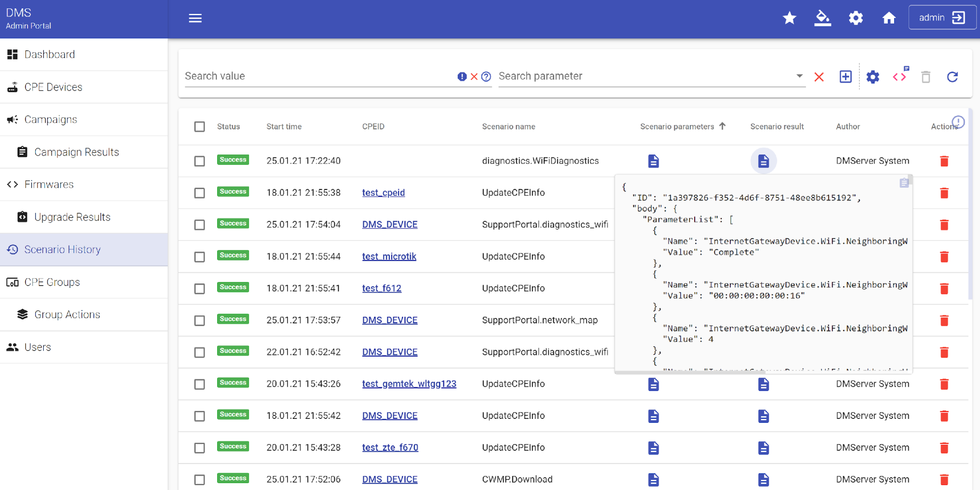Click the refresh table icon
Image resolution: width=980 pixels, height=490 pixels.
point(952,77)
